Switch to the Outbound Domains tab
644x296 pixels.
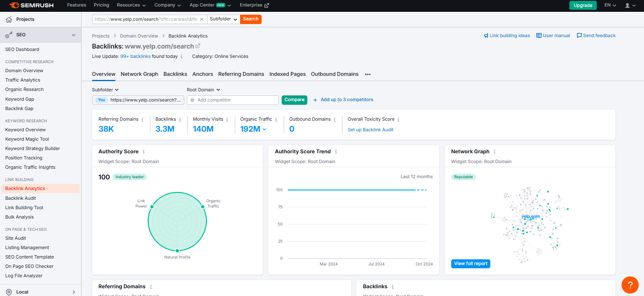335,74
